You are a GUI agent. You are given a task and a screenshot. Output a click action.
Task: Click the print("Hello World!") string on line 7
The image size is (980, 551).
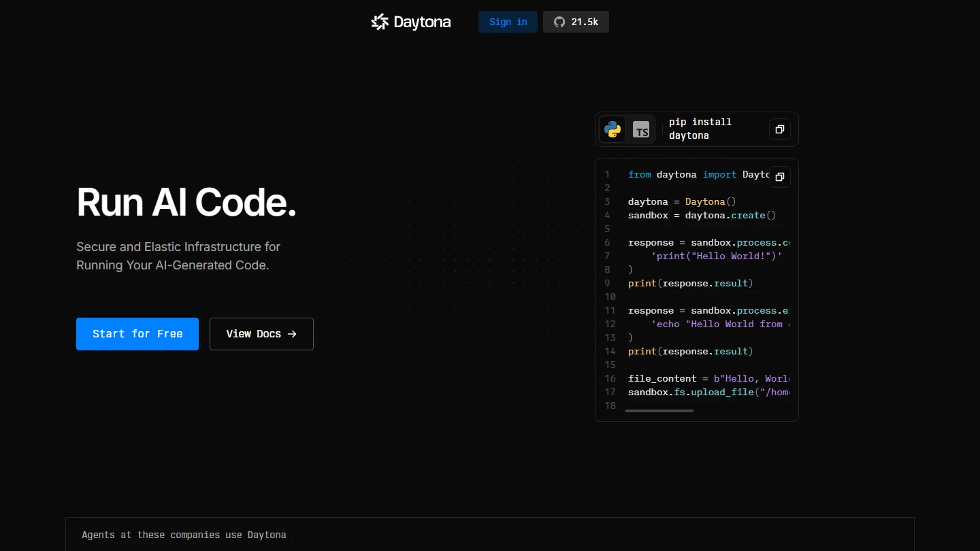pos(717,256)
